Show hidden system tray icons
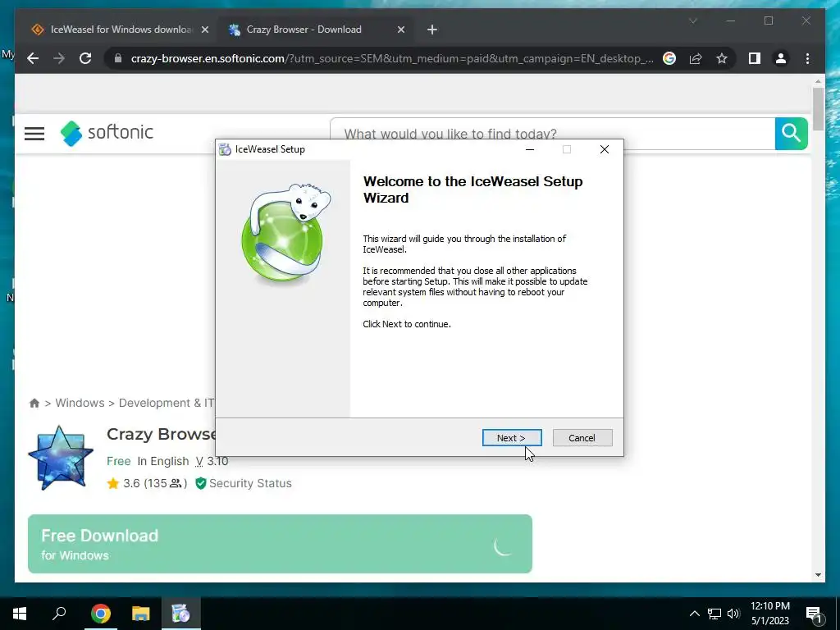Image resolution: width=840 pixels, height=630 pixels. [x=694, y=614]
